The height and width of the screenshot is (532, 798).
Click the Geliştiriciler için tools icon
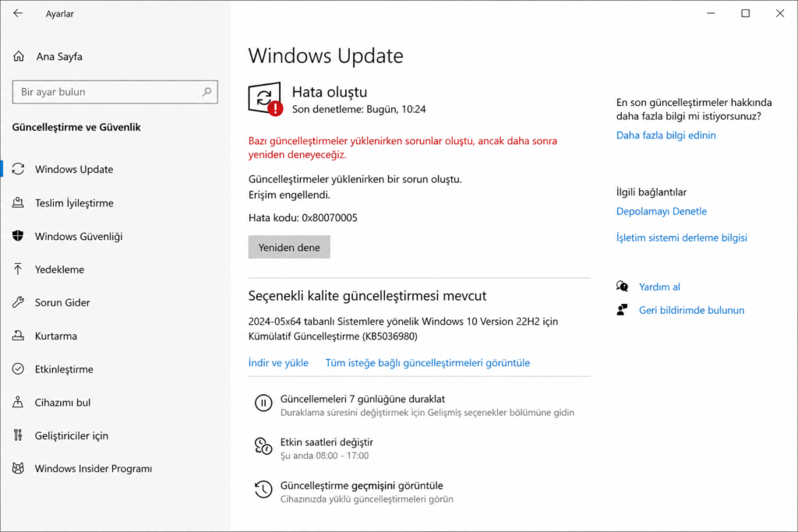point(19,435)
